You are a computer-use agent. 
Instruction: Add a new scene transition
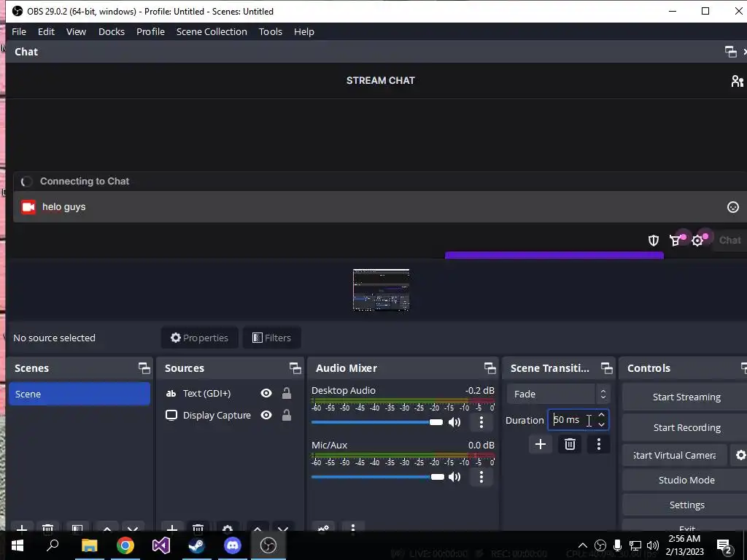pyautogui.click(x=541, y=444)
